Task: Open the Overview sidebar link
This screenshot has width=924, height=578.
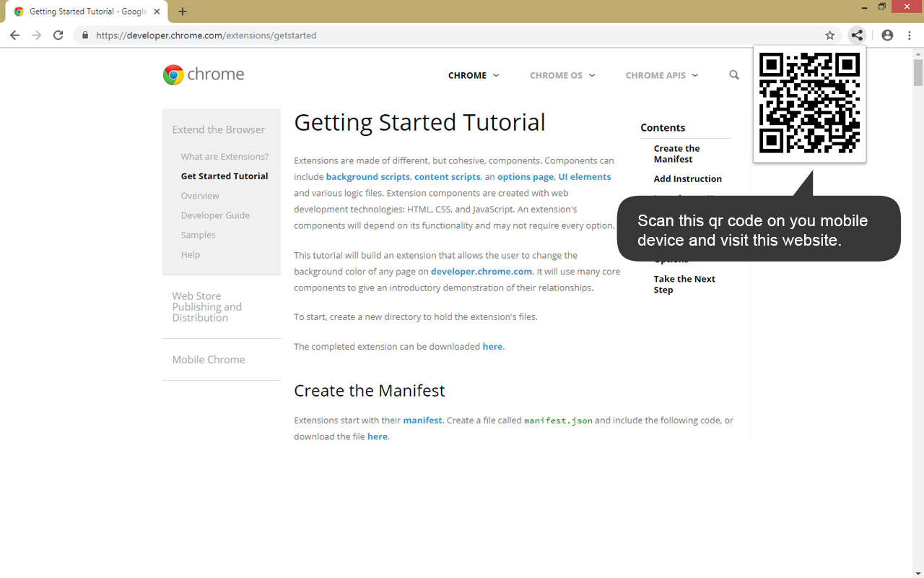Action: coord(200,195)
